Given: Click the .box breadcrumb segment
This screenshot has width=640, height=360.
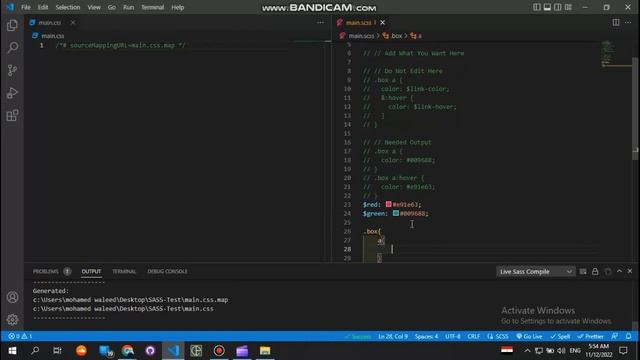Looking at the screenshot, I should [393, 36].
